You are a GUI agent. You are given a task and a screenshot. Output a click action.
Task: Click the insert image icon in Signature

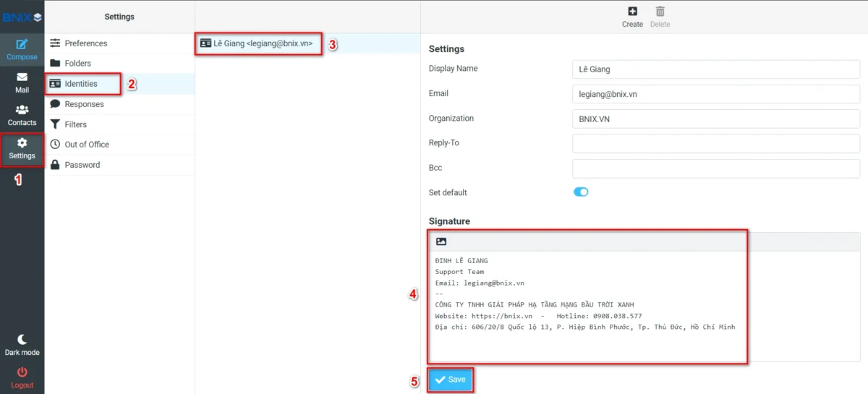pyautogui.click(x=441, y=241)
